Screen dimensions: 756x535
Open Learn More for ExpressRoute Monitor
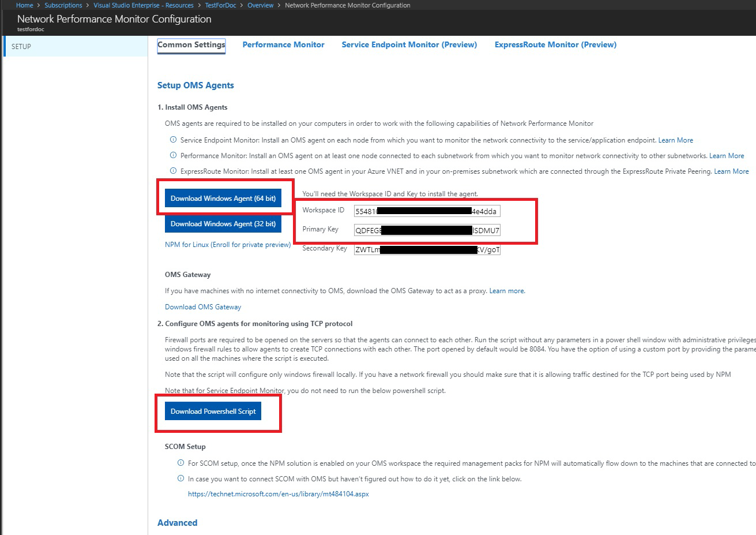tap(731, 171)
